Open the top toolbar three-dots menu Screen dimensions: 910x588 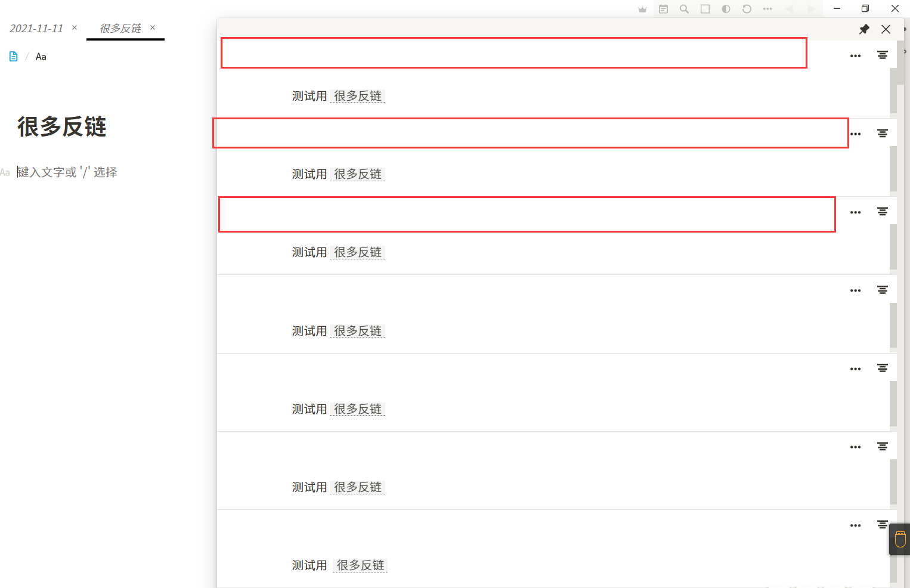tap(767, 9)
